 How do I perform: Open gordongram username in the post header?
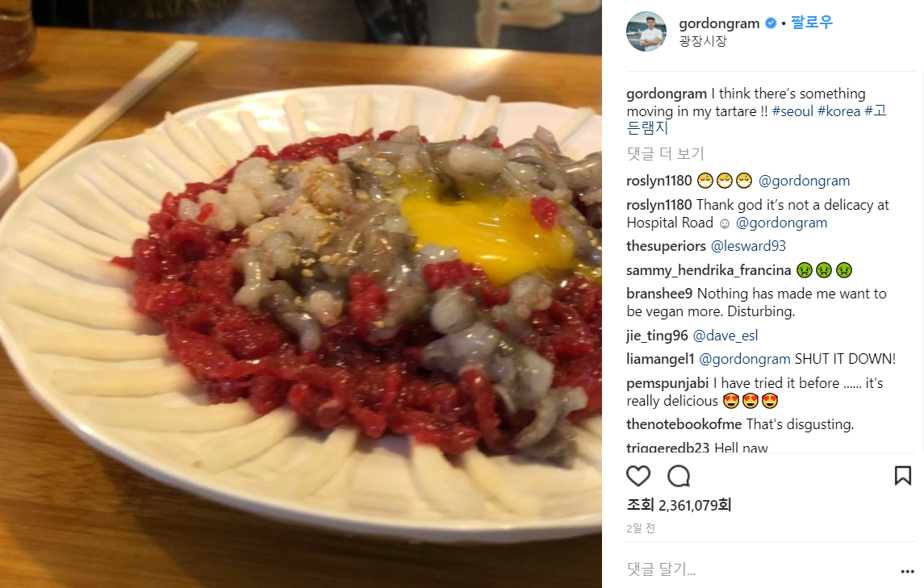719,23
